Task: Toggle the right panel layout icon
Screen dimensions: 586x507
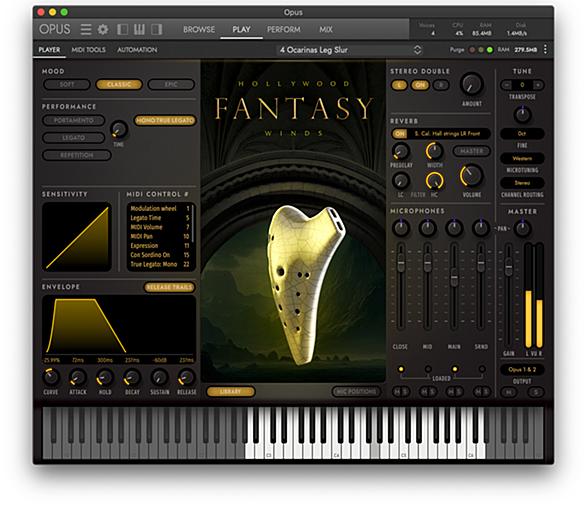Action: click(x=156, y=29)
